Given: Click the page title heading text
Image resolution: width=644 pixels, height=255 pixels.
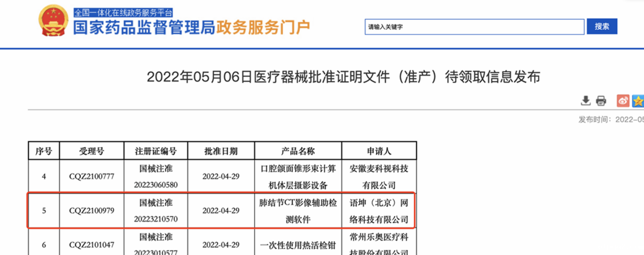Looking at the screenshot, I should pos(343,77).
